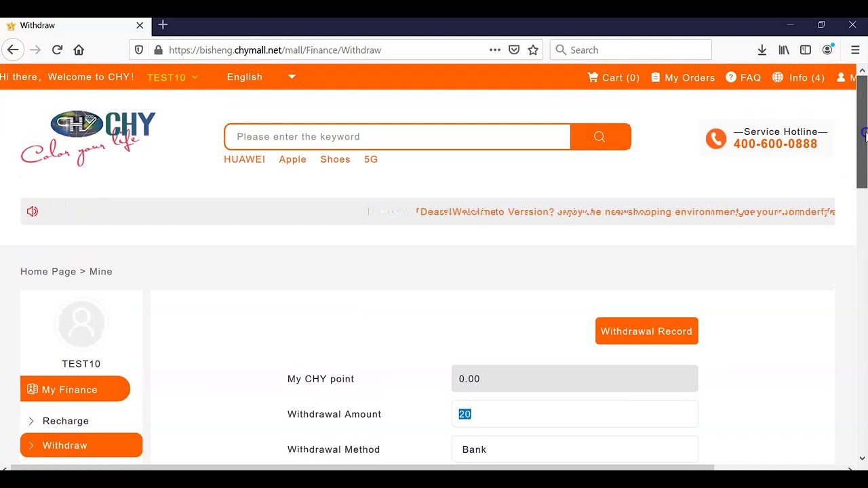Click the CHY logo

point(88,138)
